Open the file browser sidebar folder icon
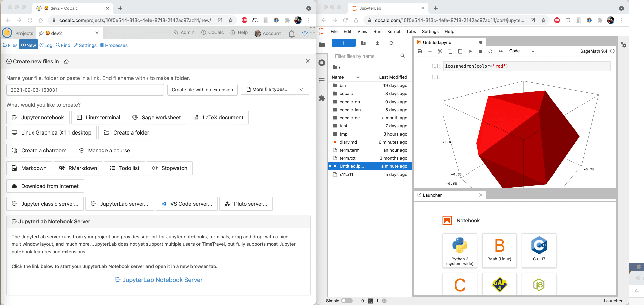Viewport: 644px width, 305px height. pos(322,45)
